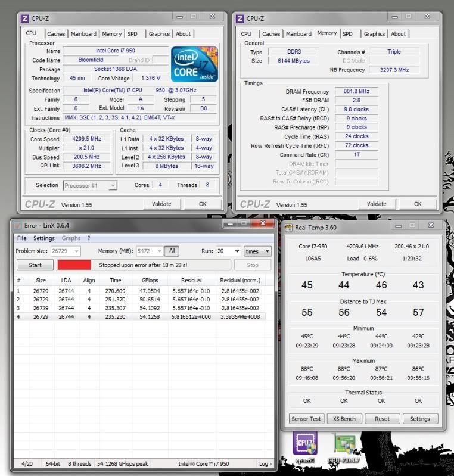Image resolution: width=454 pixels, height=476 pixels.
Task: Expand the Log panel in LinX
Action: 265,463
